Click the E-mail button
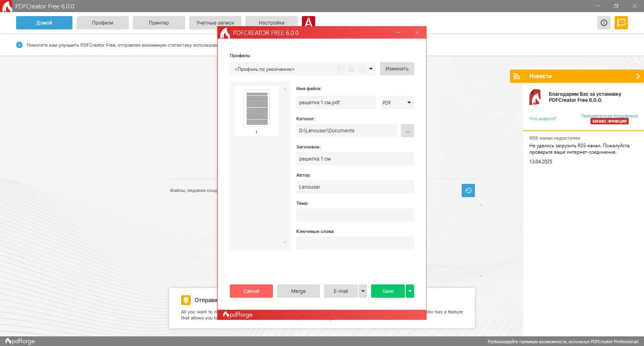The image size is (644, 346). click(x=341, y=291)
